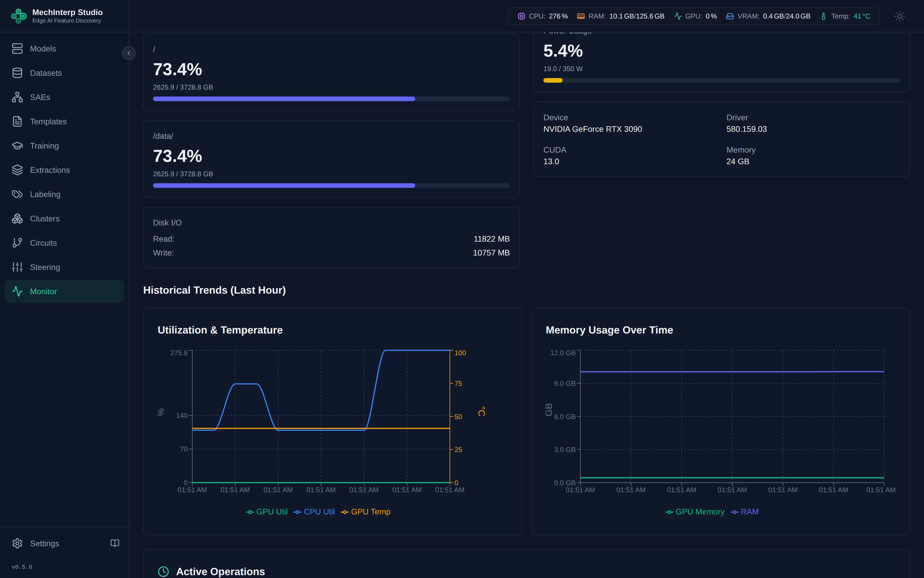924x578 pixels.
Task: Click the 11822 MB disk read value
Action: (491, 239)
